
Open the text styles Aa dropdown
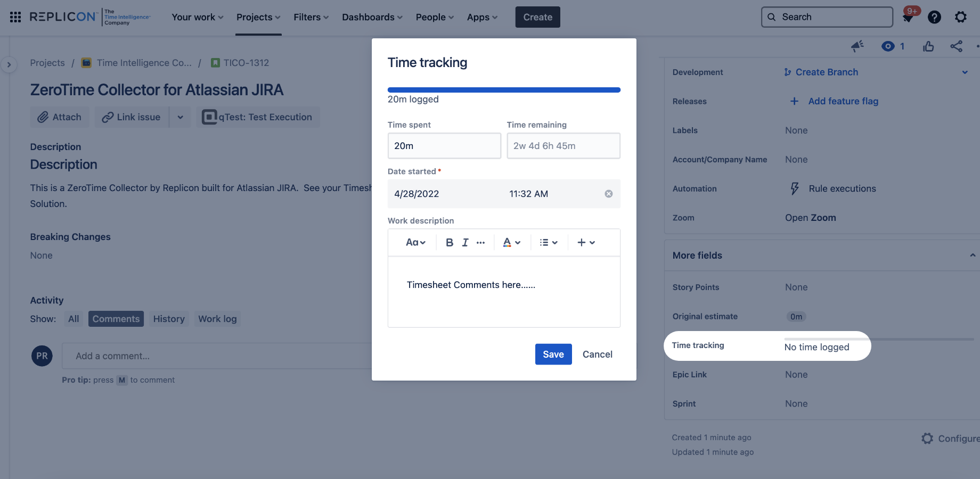coord(415,243)
